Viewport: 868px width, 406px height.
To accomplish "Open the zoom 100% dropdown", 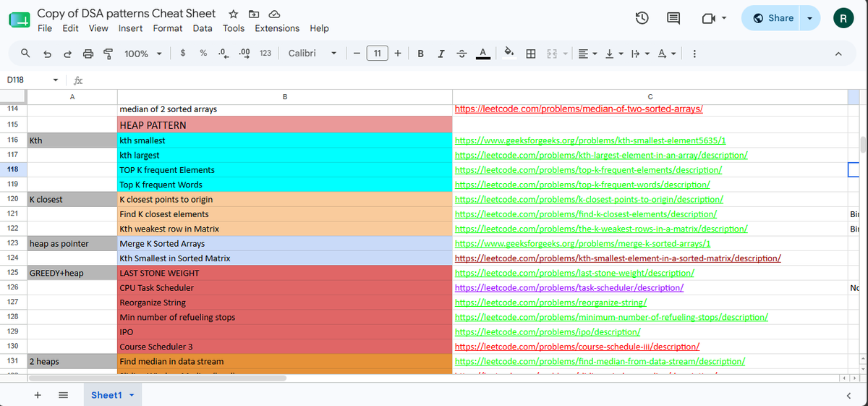I will (142, 54).
